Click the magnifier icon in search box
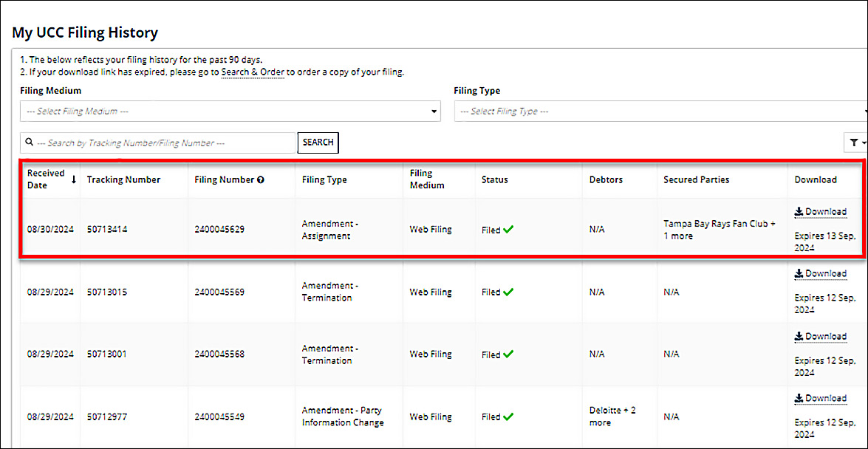Image resolution: width=868 pixels, height=449 pixels. (x=29, y=143)
